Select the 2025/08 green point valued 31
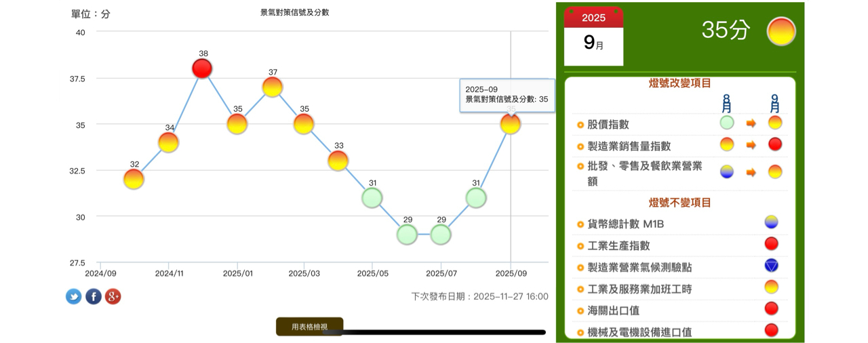This screenshot has height=343, width=868. pyautogui.click(x=476, y=198)
